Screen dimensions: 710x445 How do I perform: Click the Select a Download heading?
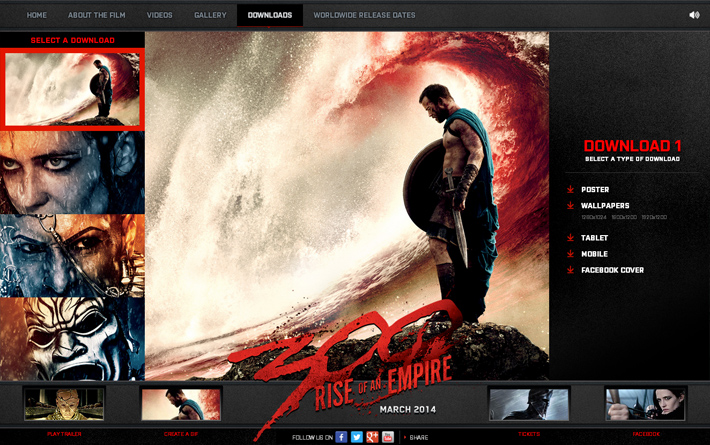click(x=72, y=40)
